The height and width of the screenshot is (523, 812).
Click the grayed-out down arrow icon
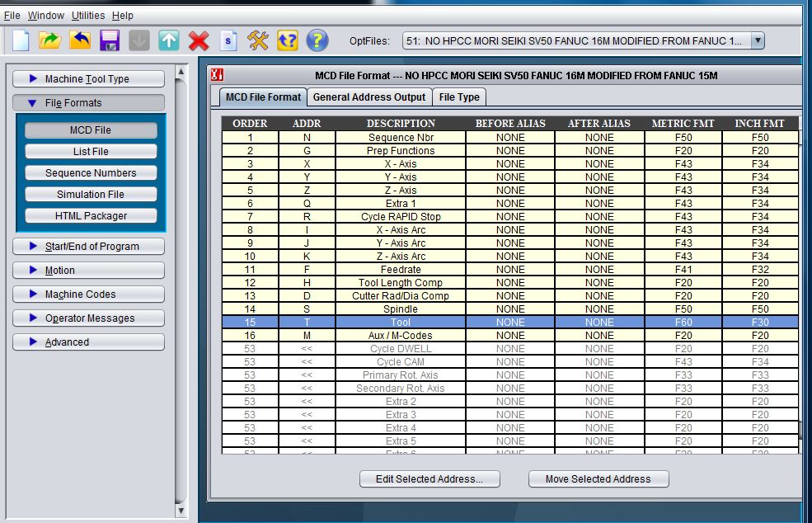[x=138, y=40]
